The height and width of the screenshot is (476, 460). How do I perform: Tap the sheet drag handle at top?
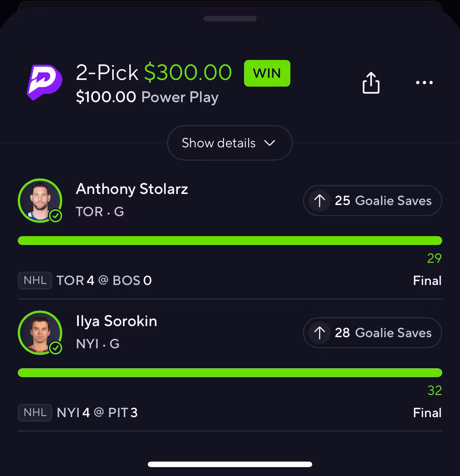(x=230, y=19)
